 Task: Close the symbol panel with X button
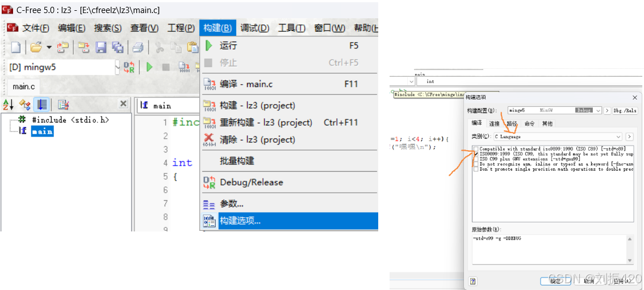[x=123, y=104]
